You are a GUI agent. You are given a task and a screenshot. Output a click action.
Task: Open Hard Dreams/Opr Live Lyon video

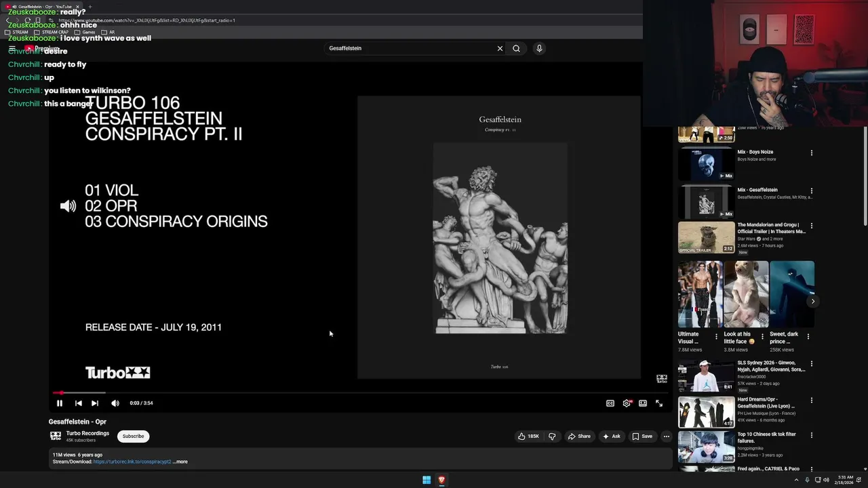tap(706, 412)
